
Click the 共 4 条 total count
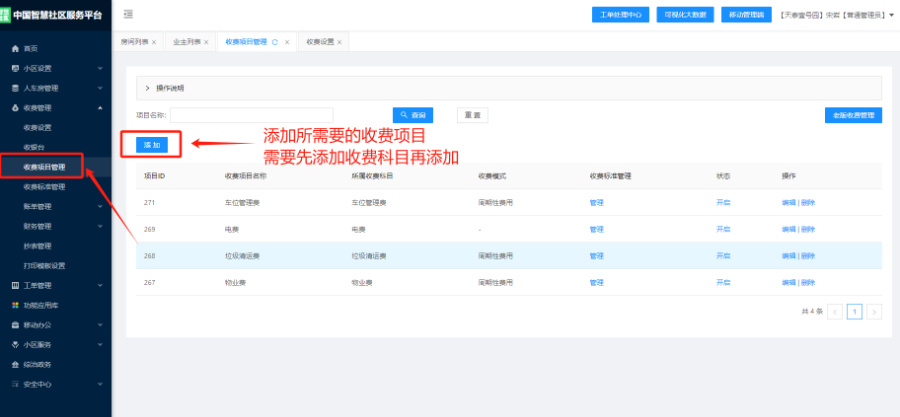(812, 312)
